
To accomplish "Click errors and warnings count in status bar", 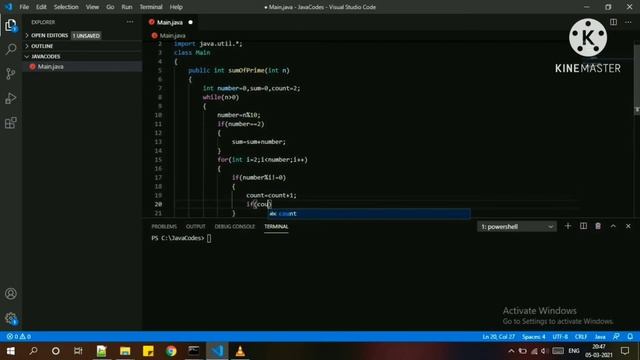I will [18, 337].
